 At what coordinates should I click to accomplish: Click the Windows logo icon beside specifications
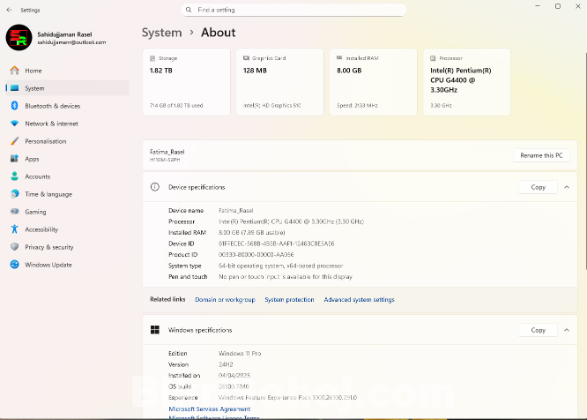155,330
